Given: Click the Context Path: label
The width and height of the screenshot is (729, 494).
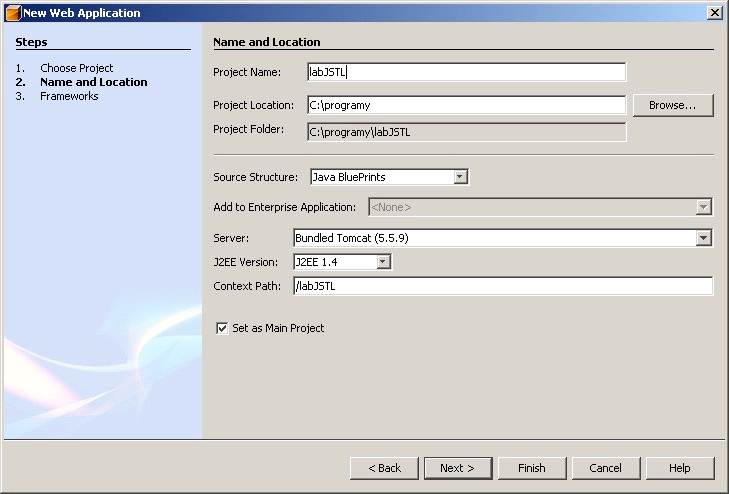Looking at the screenshot, I should 247,286.
